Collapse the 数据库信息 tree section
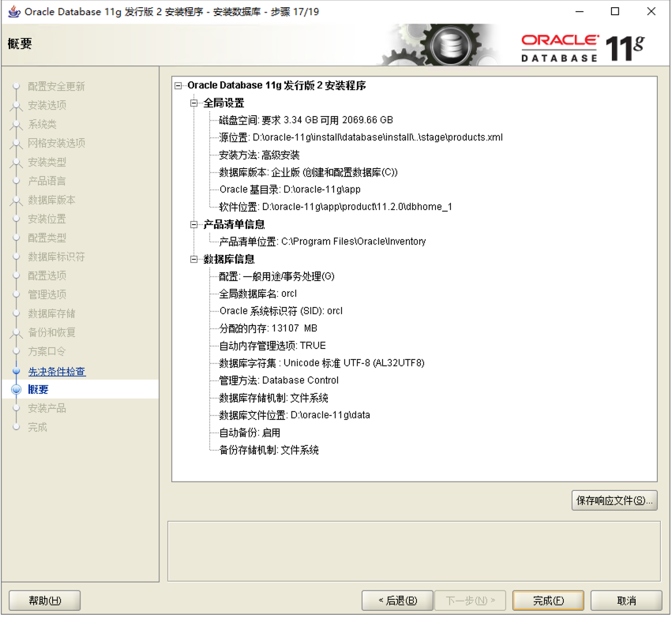 point(194,259)
